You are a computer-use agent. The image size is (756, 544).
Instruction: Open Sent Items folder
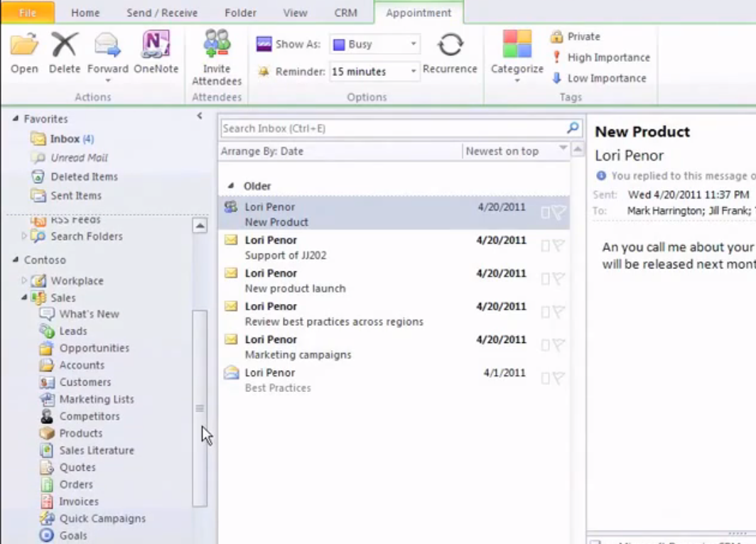click(x=67, y=195)
